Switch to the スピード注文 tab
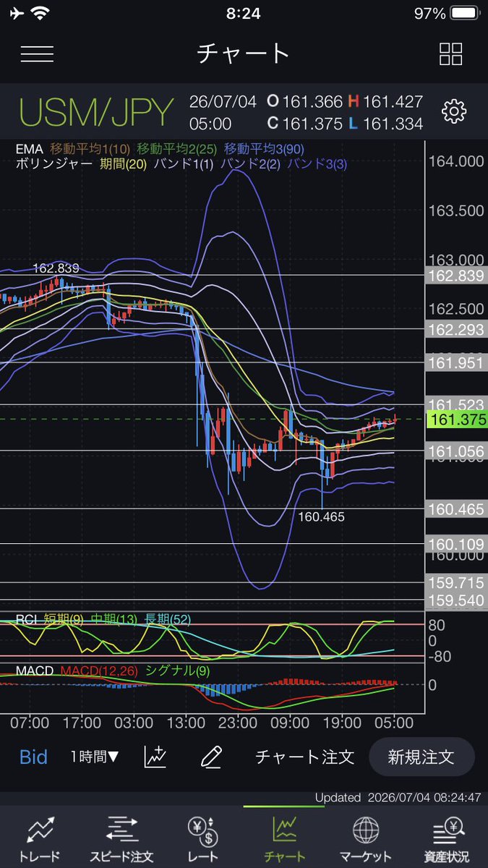The height and width of the screenshot is (868, 488). point(121,839)
